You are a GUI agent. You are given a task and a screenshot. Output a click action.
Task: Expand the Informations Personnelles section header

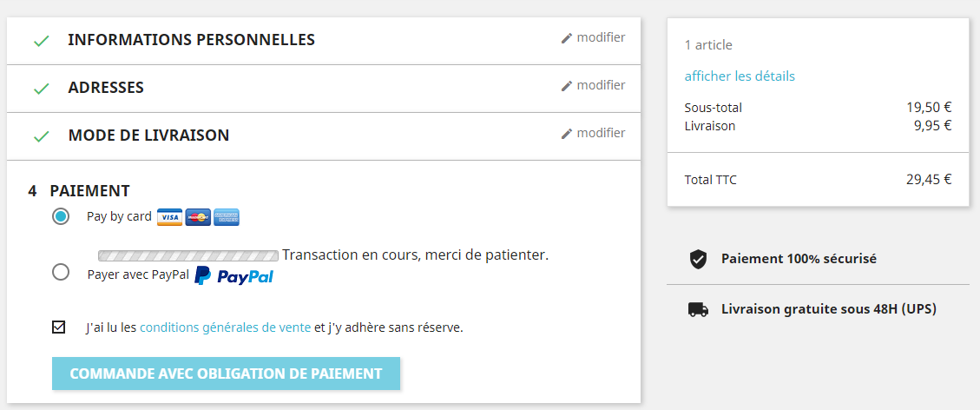191,40
